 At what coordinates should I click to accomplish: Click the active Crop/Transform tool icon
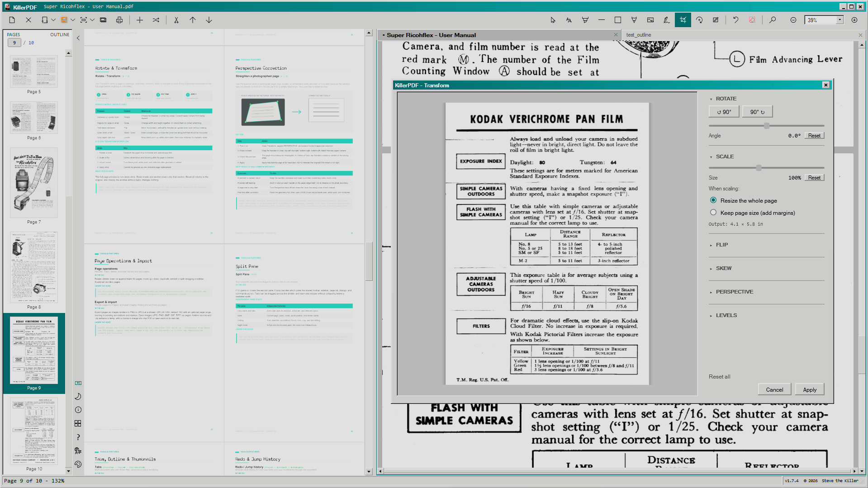point(683,20)
